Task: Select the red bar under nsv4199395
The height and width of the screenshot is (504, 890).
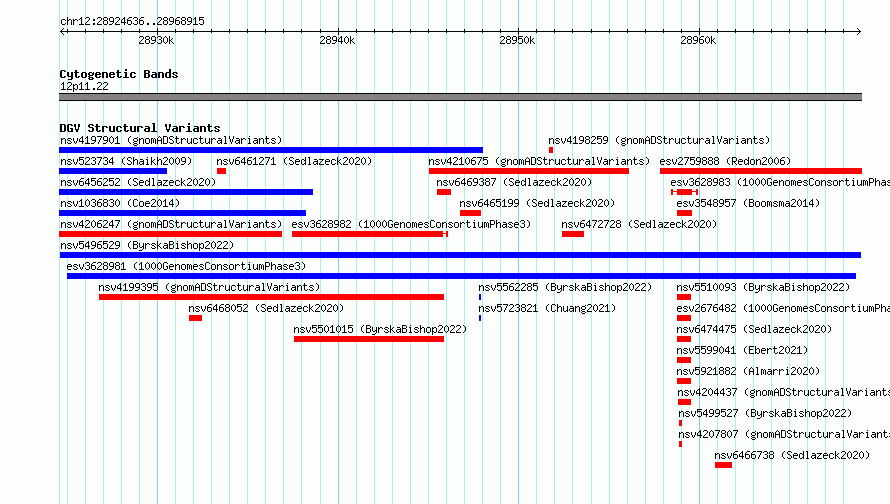Action: tap(271, 297)
